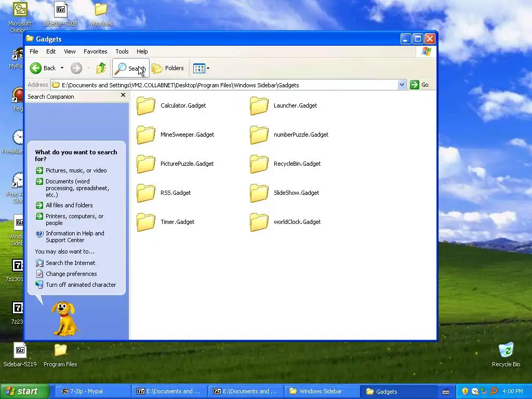
Task: Open the Tools menu
Action: pos(122,51)
